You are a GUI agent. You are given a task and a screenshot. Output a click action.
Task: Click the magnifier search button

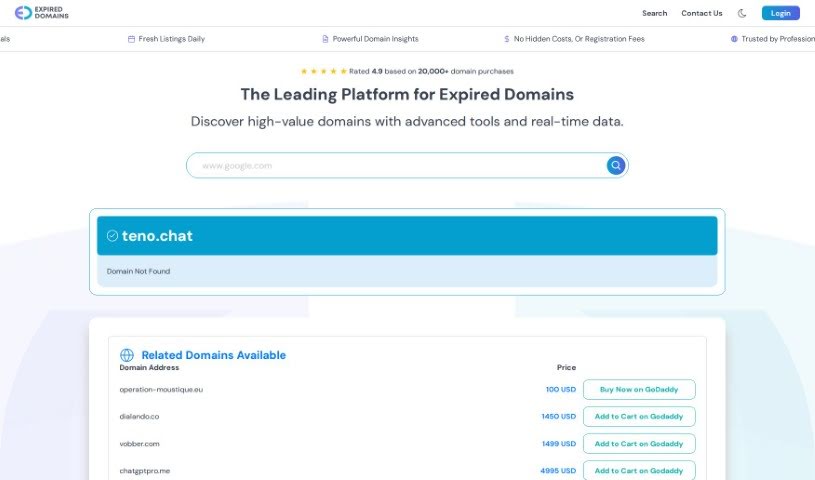pyautogui.click(x=616, y=165)
